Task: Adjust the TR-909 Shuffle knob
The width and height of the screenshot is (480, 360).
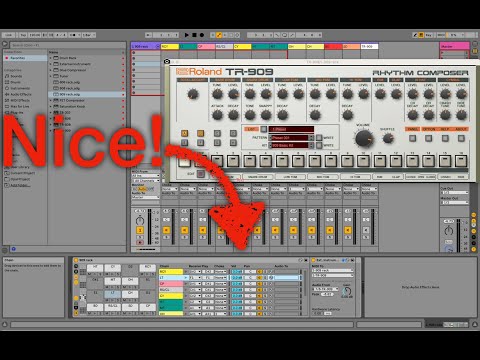Action: 387,138
